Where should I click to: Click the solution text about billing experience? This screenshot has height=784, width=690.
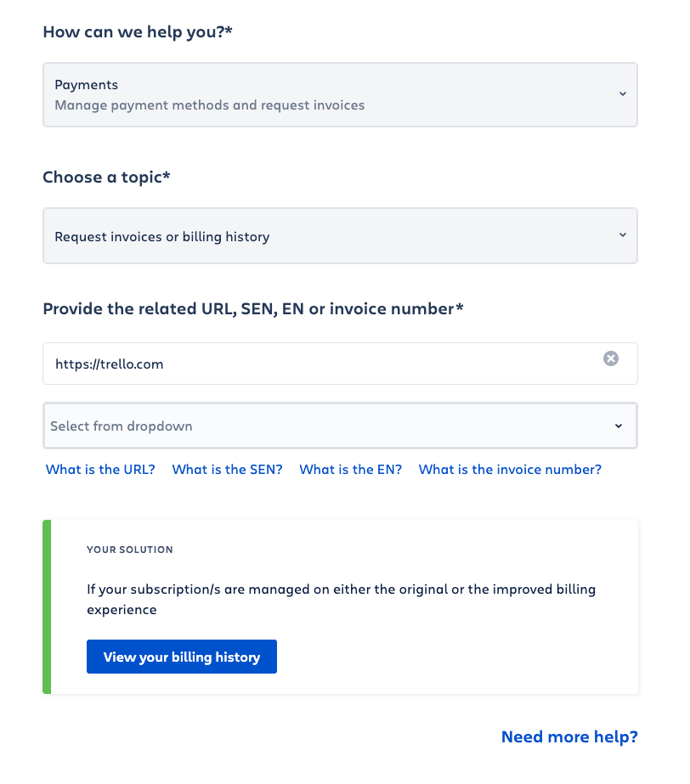(x=340, y=599)
